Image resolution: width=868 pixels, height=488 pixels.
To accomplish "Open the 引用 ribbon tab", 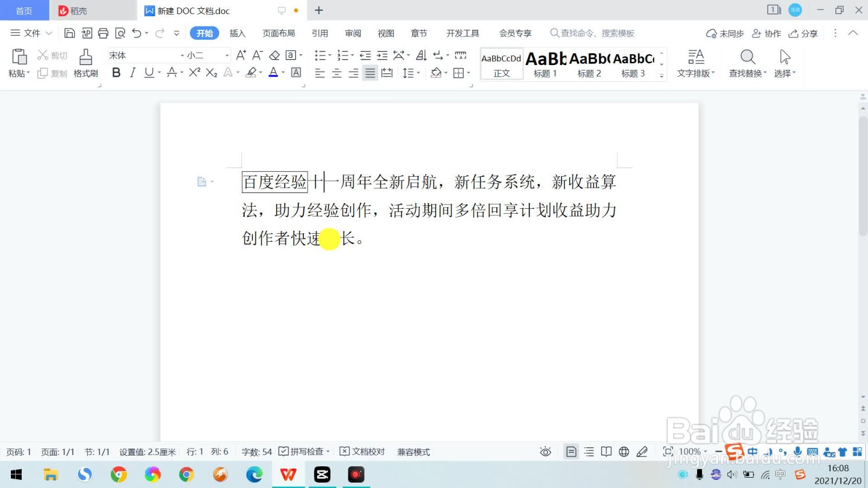I will 320,33.
